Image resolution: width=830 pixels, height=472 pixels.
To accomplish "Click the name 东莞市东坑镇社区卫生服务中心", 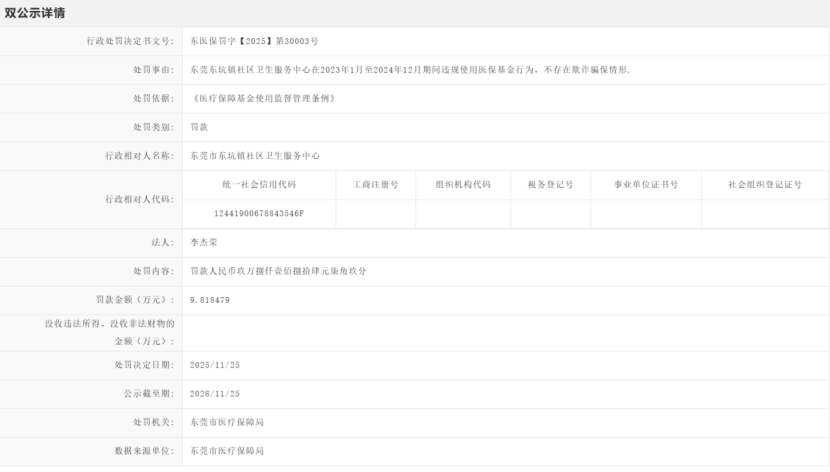I will (255, 156).
